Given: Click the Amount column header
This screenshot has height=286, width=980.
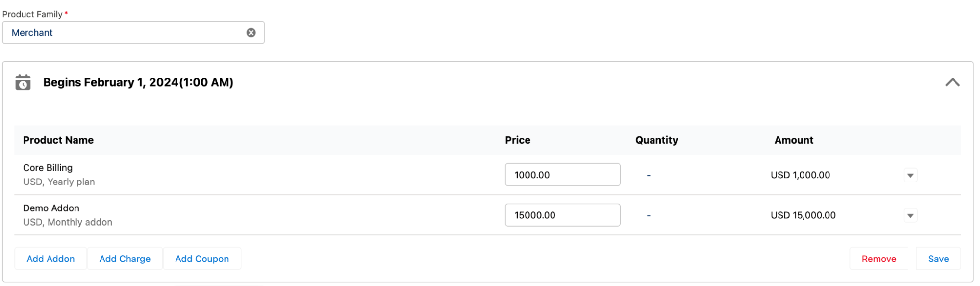Looking at the screenshot, I should click(x=794, y=140).
